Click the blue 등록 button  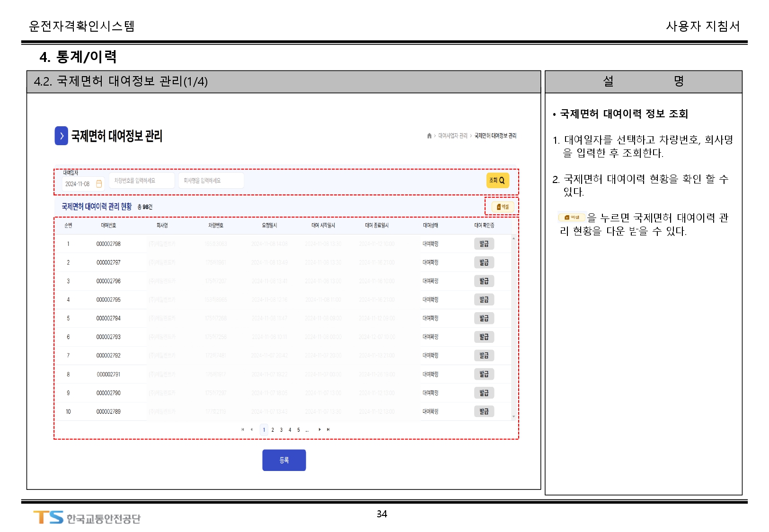pos(284,460)
